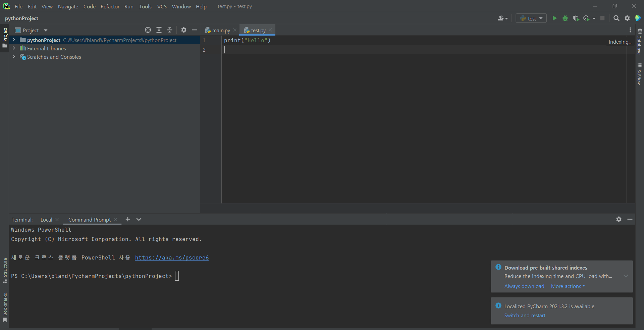Open terminal shell options dropdown arrow
Screen dimensions: 644x330
click(x=139, y=219)
